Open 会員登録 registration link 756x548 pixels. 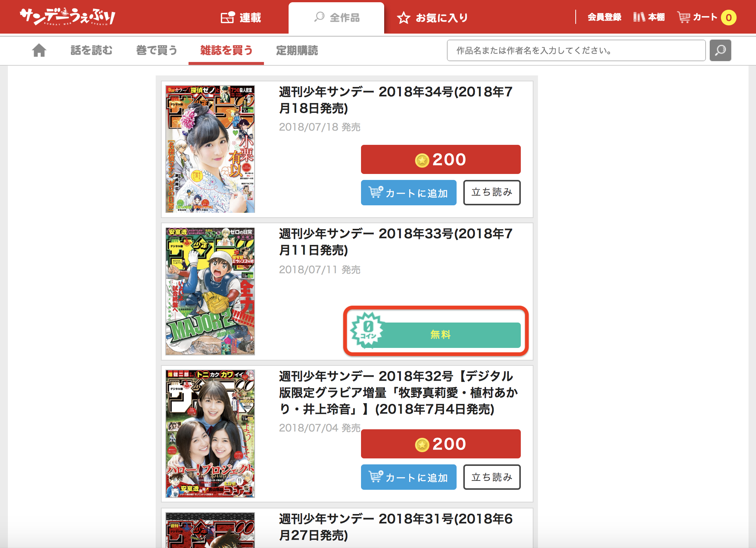pos(604,17)
